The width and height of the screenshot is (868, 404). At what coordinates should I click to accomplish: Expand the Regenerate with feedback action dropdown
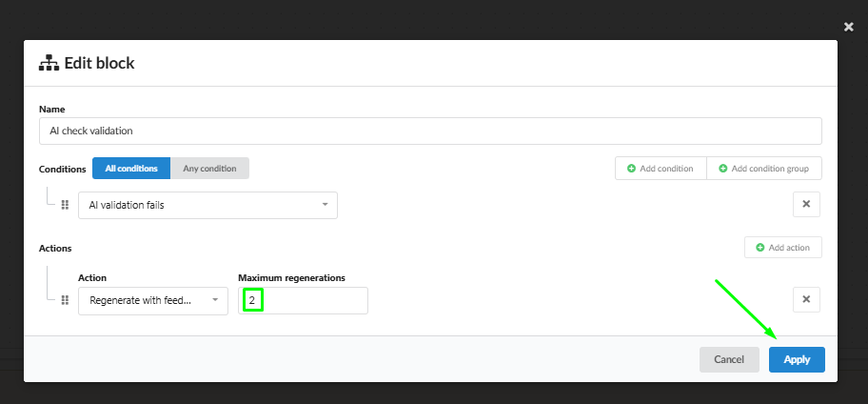point(153,301)
